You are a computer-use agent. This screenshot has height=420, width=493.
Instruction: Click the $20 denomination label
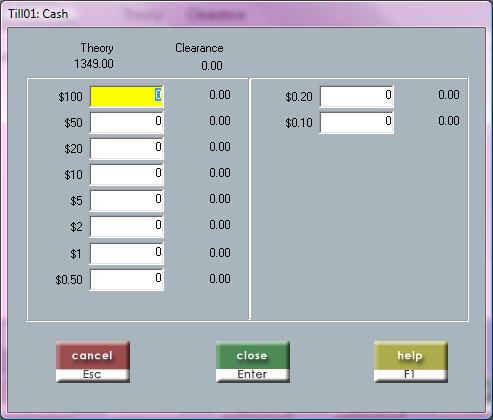pyautogui.click(x=73, y=149)
